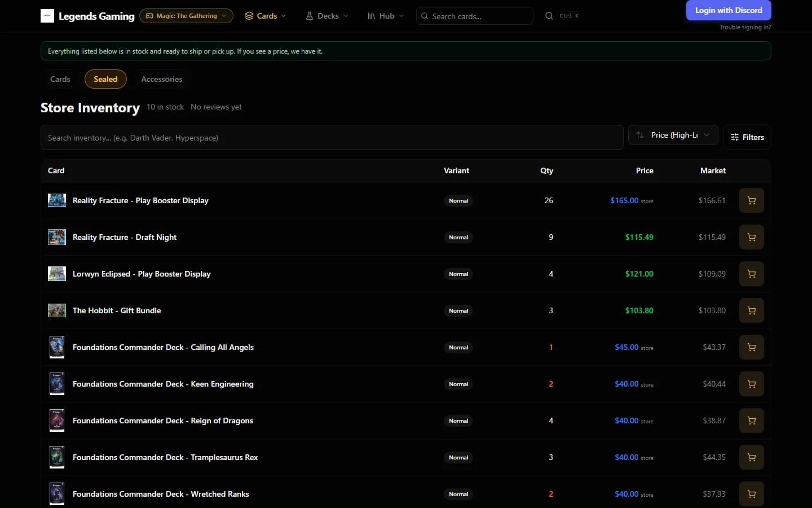Focus the Search inventory input field
This screenshot has width=812, height=508.
click(x=332, y=137)
